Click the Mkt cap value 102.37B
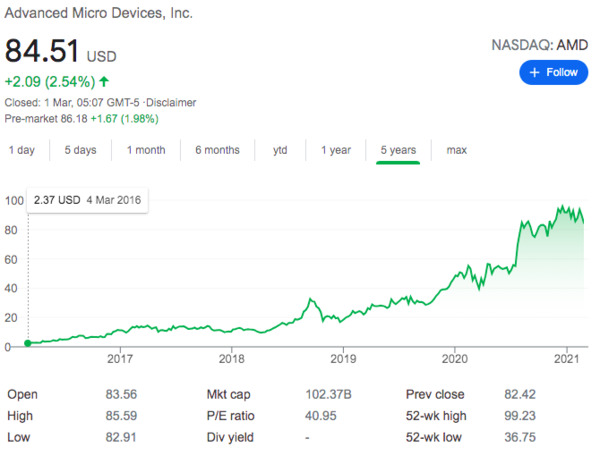Viewport: 600px width, 455px height. 328,394
